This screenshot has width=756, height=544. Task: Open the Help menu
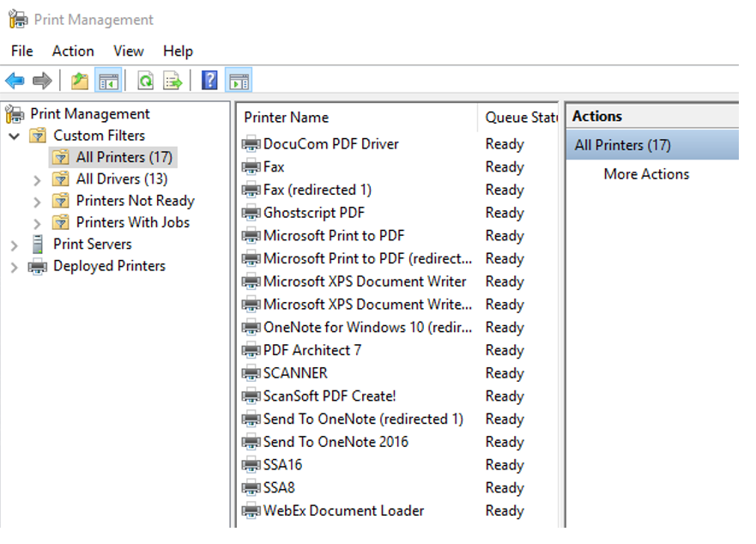[x=178, y=51]
